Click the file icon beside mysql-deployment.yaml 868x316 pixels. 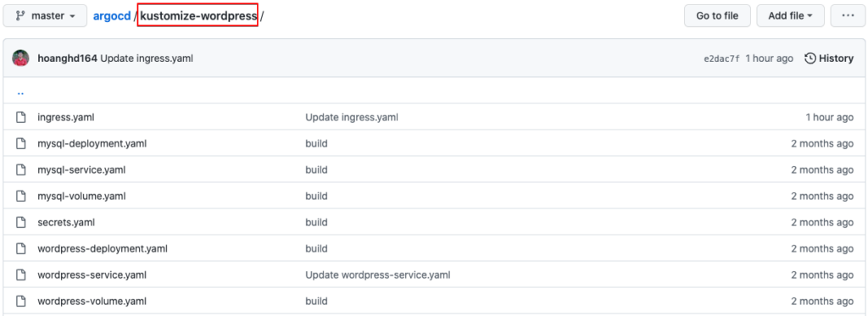[x=21, y=144]
